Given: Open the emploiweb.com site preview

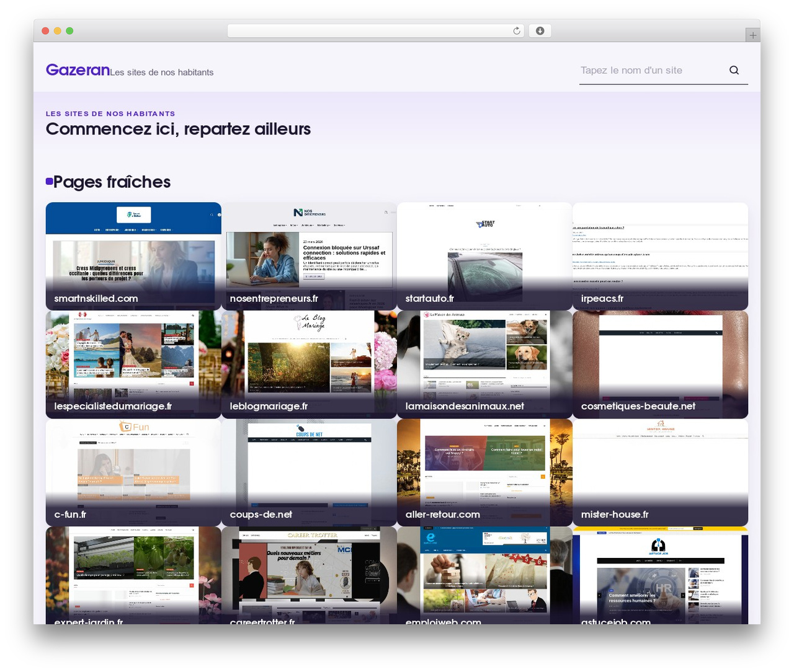Looking at the screenshot, I should pyautogui.click(x=484, y=575).
